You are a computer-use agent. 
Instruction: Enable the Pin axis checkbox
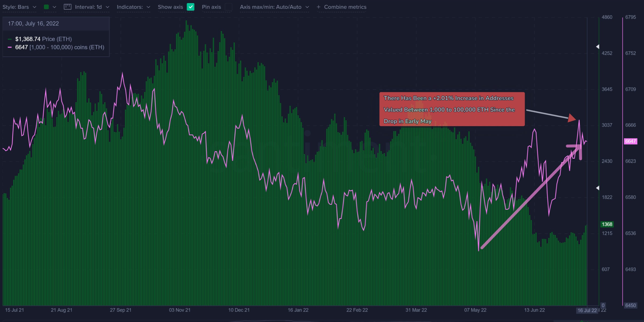pos(228,7)
